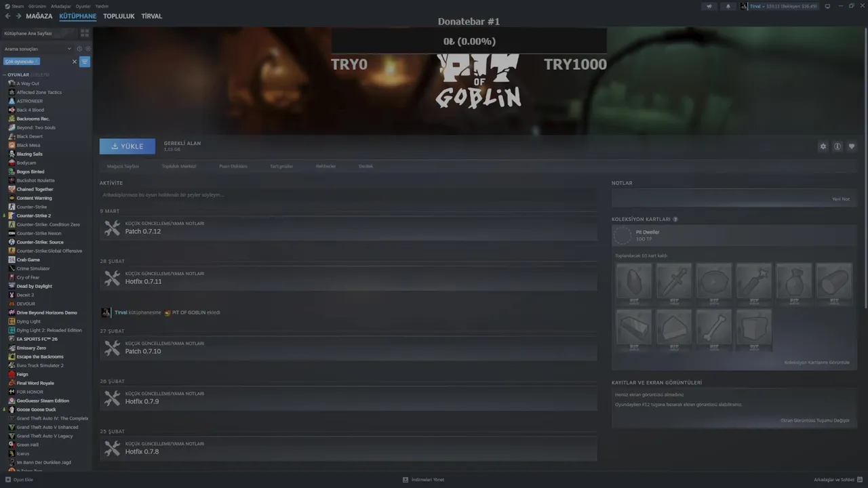Image resolution: width=868 pixels, height=488 pixels.
Task: Open the Topluluk Merkezi link
Action: click(x=179, y=166)
